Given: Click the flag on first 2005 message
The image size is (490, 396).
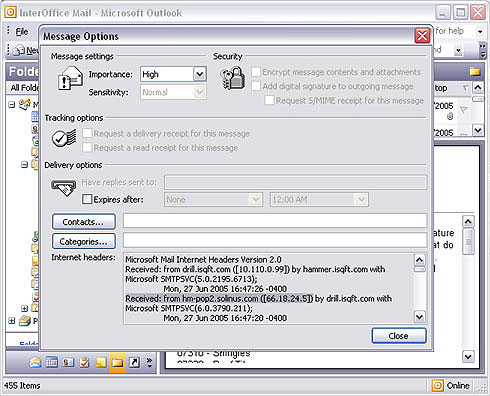Looking at the screenshot, I should point(463,109).
